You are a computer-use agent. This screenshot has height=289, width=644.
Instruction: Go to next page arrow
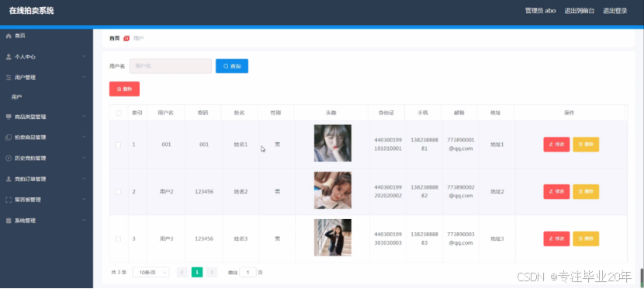pyautogui.click(x=212, y=272)
